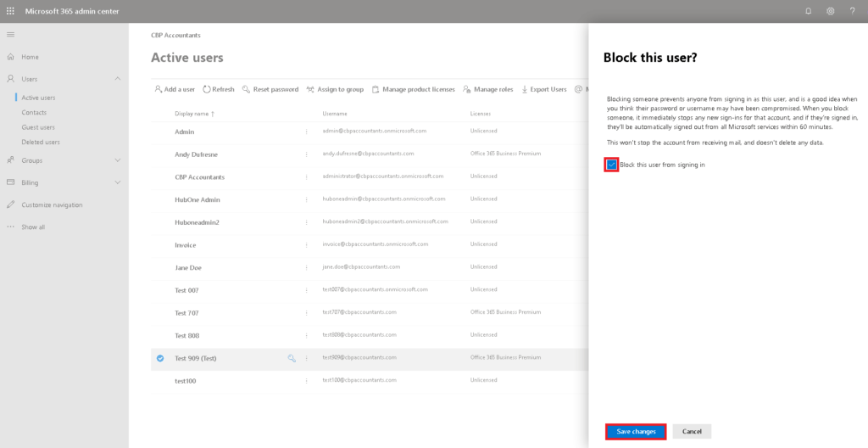Click the Save changes button
Image resolution: width=868 pixels, height=448 pixels.
click(x=636, y=431)
